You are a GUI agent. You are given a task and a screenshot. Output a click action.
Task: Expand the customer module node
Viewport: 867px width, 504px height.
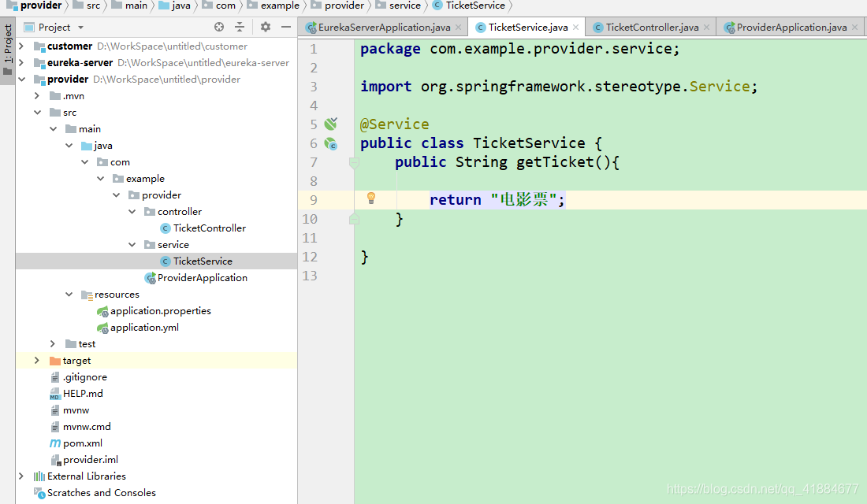[21, 46]
